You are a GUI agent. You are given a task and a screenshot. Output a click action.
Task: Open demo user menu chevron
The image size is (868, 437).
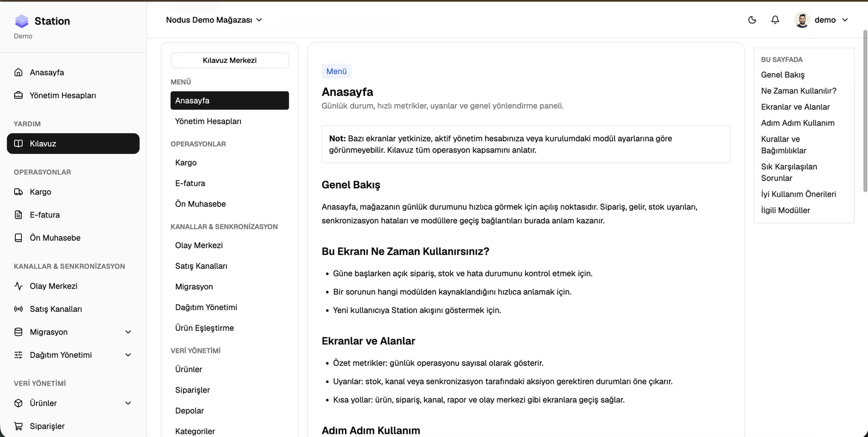pos(845,20)
